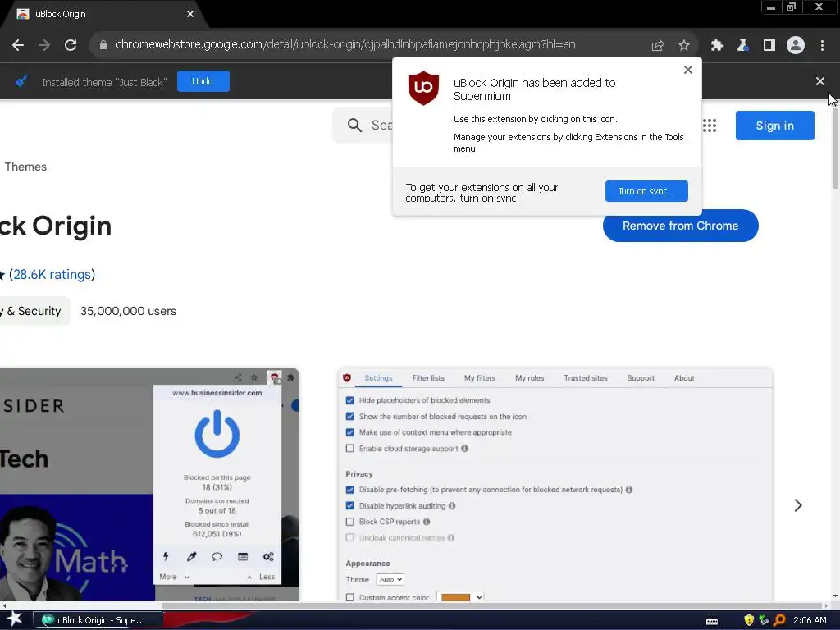The height and width of the screenshot is (630, 840).
Task: Toggle Disable pre-fetching checkbox
Action: (x=349, y=490)
